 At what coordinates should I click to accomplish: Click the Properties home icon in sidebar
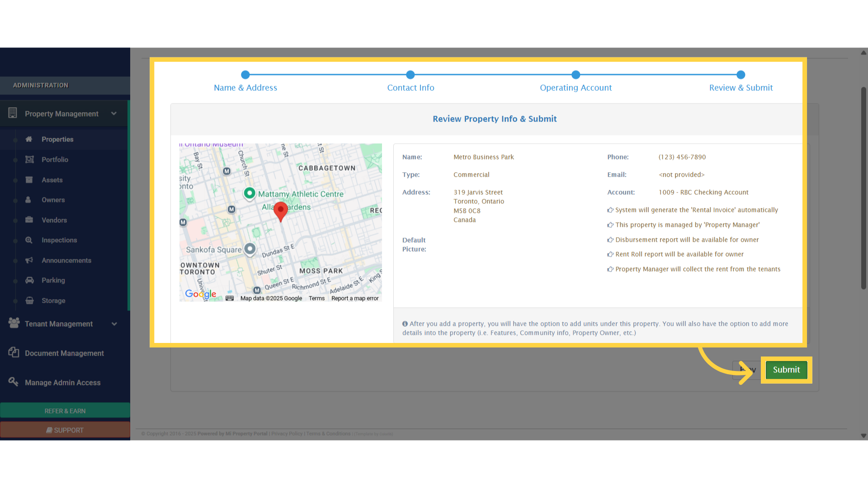coord(29,139)
